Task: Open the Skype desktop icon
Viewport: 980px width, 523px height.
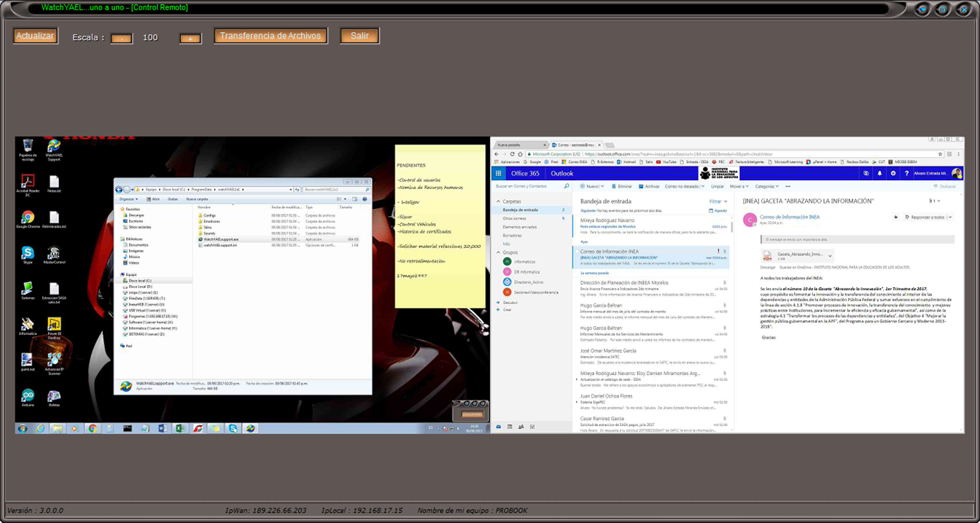Action: tap(28, 252)
